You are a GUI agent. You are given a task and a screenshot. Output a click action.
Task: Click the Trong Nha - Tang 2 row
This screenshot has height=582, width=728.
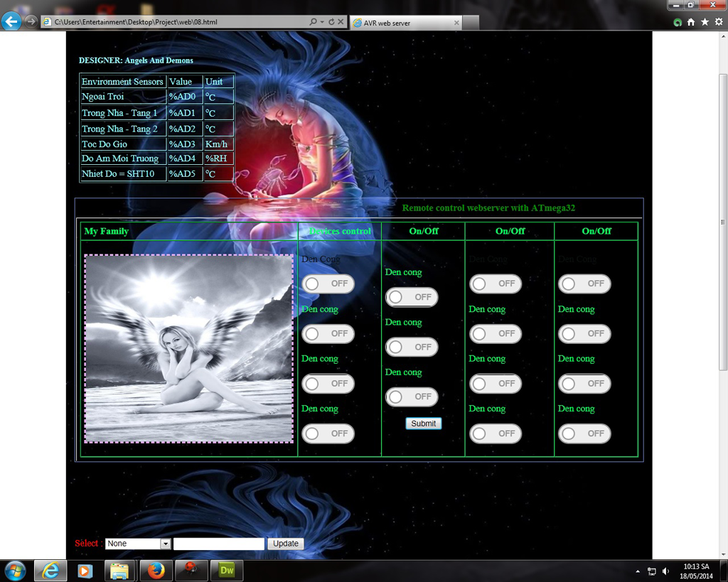[156, 129]
